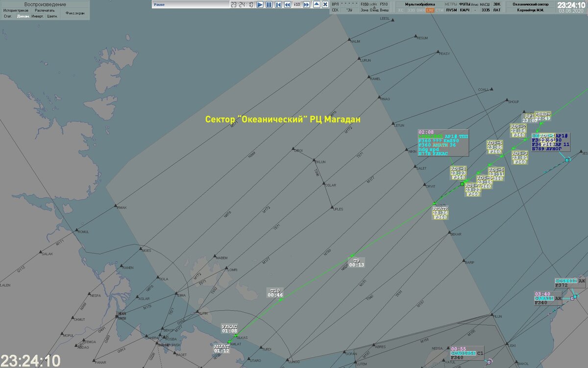Click the SHOUP waypoint triangle
This screenshot has width=588, height=368.
tap(507, 100)
